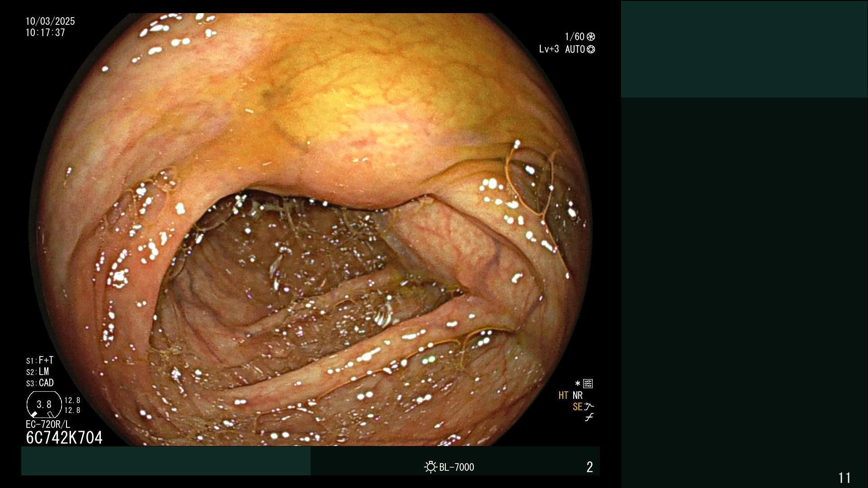Image resolution: width=868 pixels, height=488 pixels.
Task: Click the S1: F+T switch assignment
Action: pos(40,360)
